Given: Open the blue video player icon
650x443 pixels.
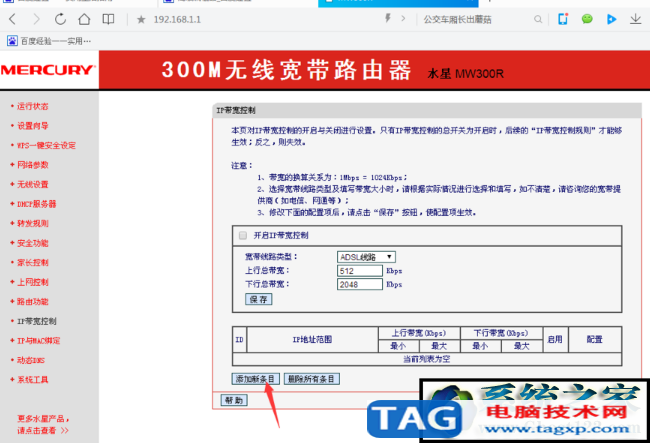Looking at the screenshot, I should coord(611,19).
